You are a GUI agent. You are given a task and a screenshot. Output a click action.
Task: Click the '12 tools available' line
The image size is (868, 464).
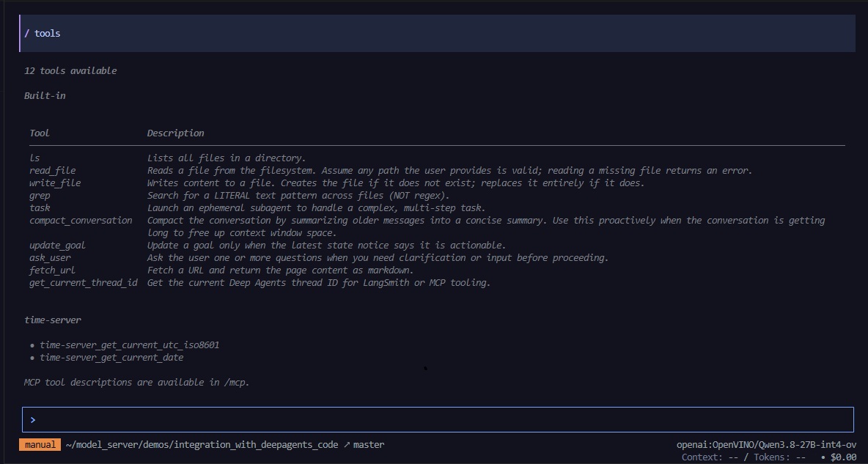click(x=70, y=71)
